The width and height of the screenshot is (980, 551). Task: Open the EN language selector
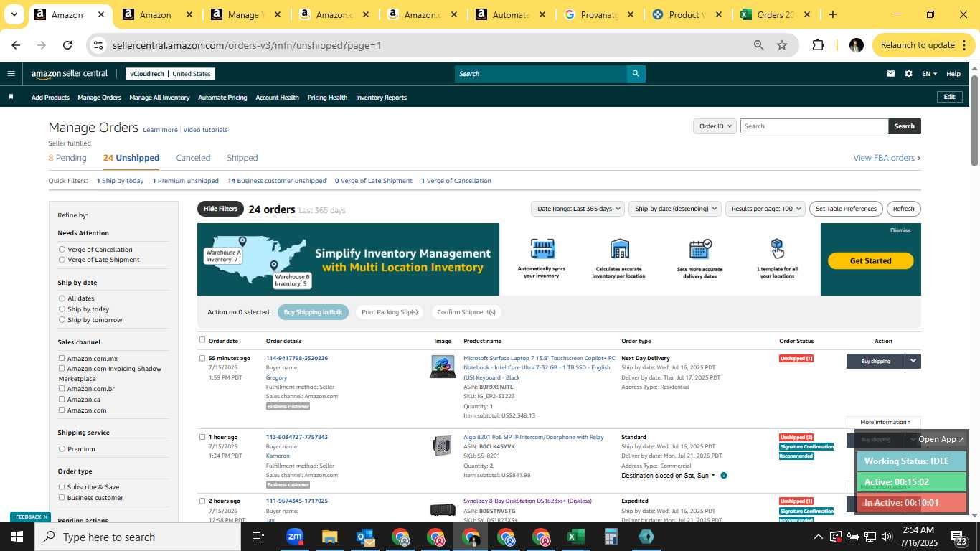(928, 73)
